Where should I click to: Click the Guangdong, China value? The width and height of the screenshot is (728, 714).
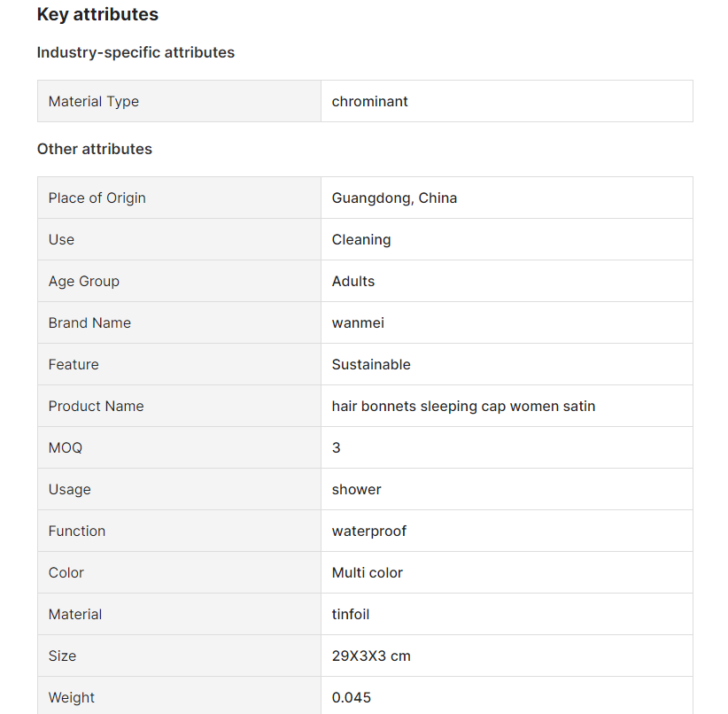pyautogui.click(x=394, y=198)
